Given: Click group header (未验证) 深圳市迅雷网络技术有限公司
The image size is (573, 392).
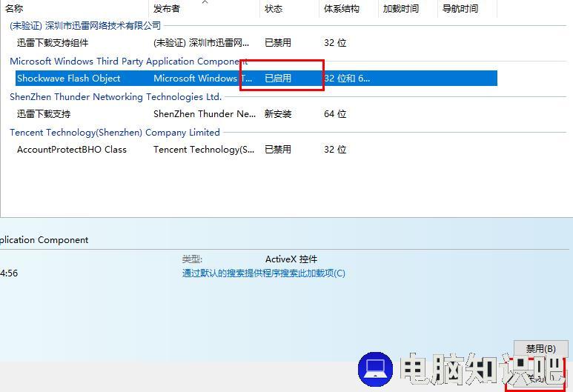Looking at the screenshot, I should 85,26.
